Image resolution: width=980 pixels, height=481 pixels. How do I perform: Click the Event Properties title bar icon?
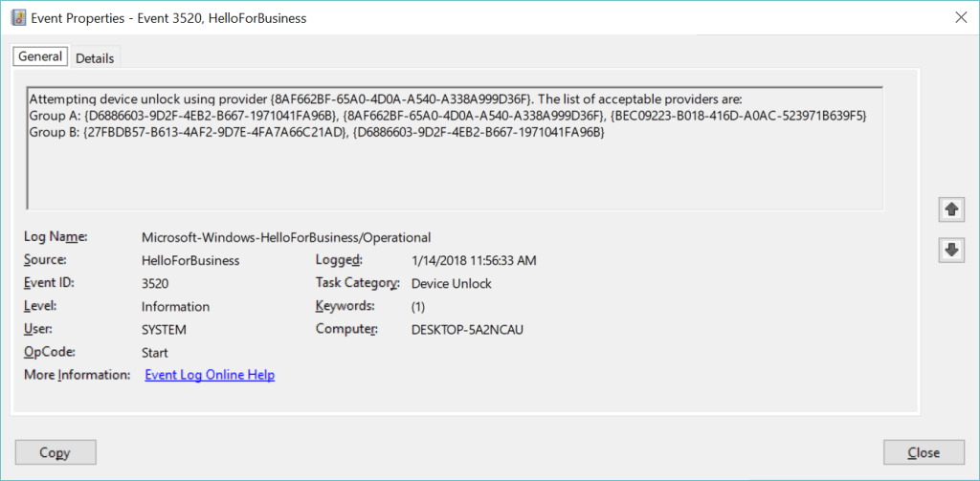(16, 17)
